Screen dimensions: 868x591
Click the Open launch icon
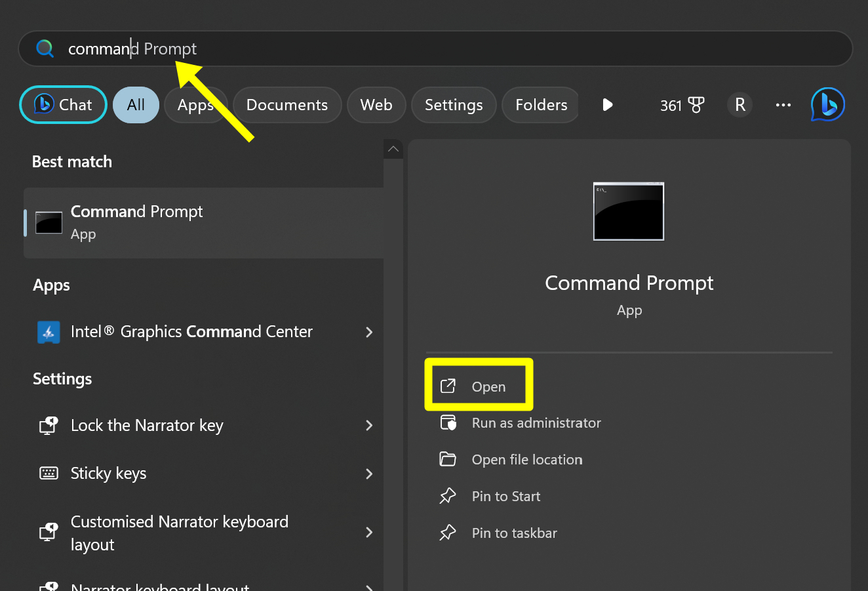pyautogui.click(x=448, y=386)
